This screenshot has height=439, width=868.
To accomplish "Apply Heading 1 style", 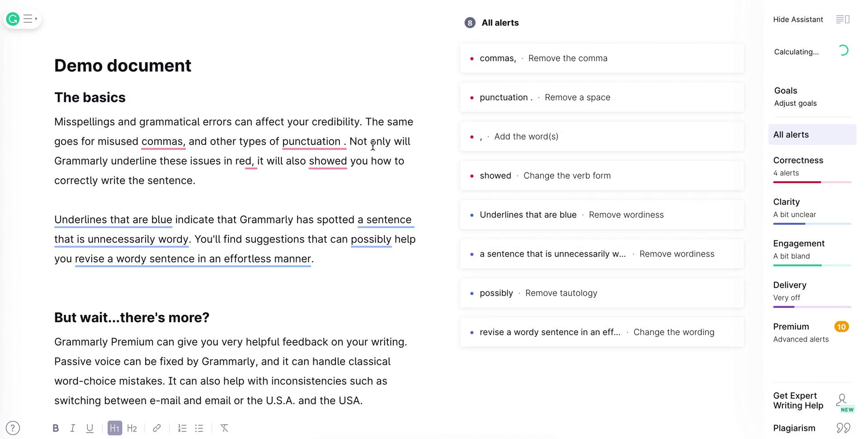I will click(x=115, y=428).
